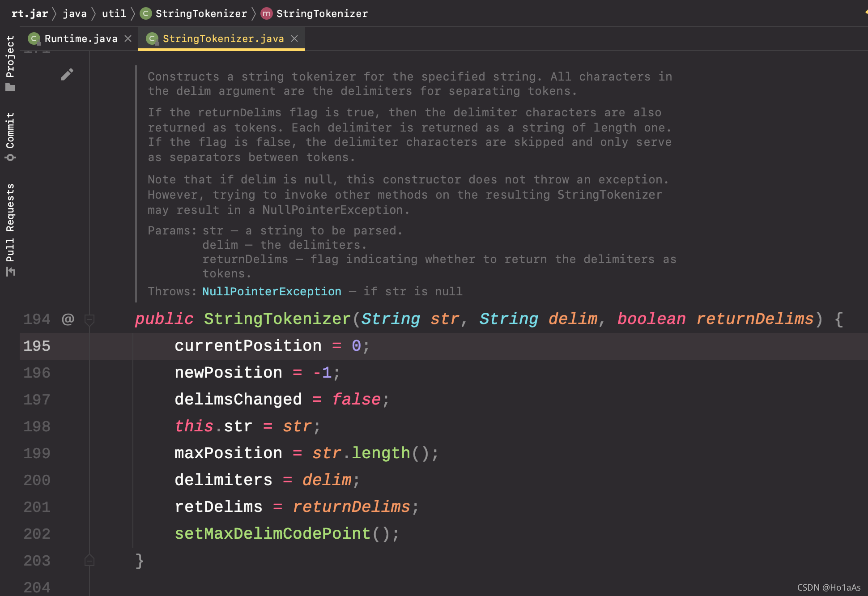
Task: Click the rt.jar breadcrumb item
Action: (30, 13)
